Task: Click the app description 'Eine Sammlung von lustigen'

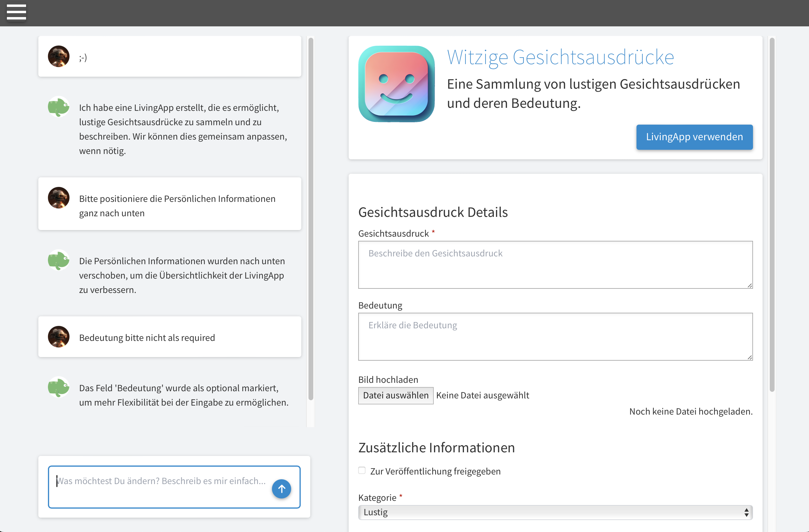Action: click(593, 93)
